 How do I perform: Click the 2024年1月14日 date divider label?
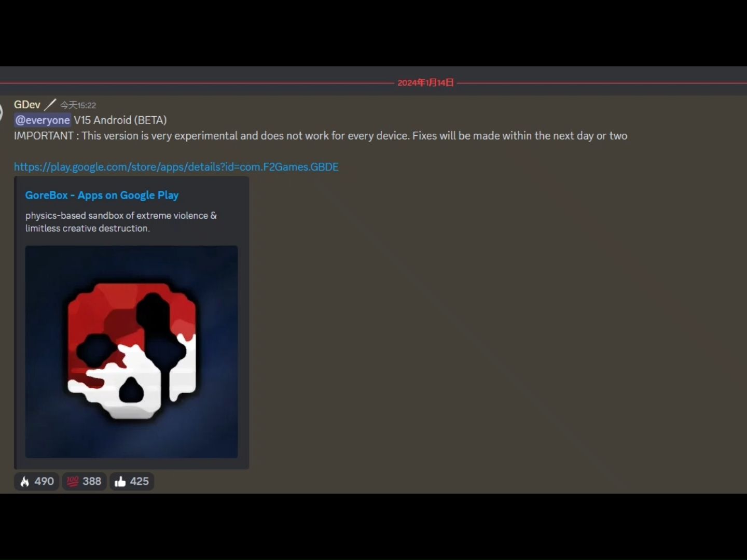(x=425, y=82)
